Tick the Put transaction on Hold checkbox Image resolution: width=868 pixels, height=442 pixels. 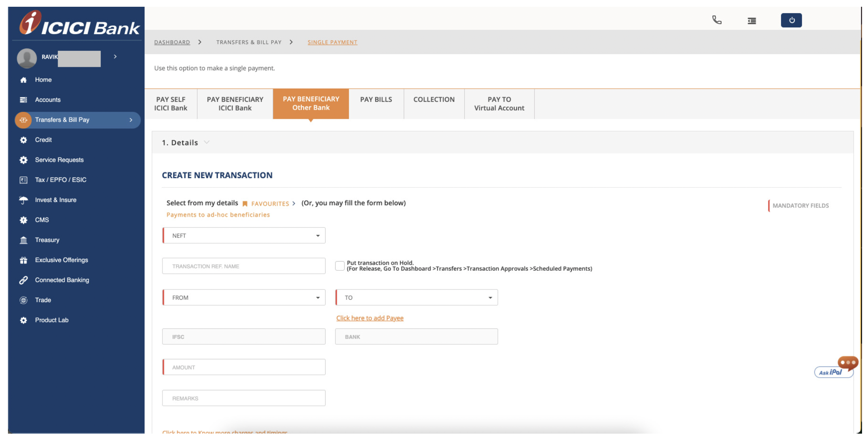tap(339, 266)
